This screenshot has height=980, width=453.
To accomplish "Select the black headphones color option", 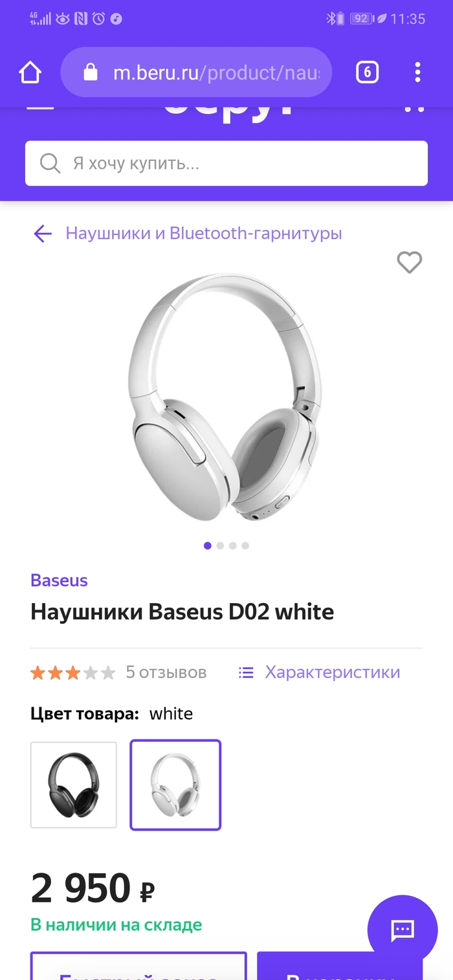I will [74, 785].
